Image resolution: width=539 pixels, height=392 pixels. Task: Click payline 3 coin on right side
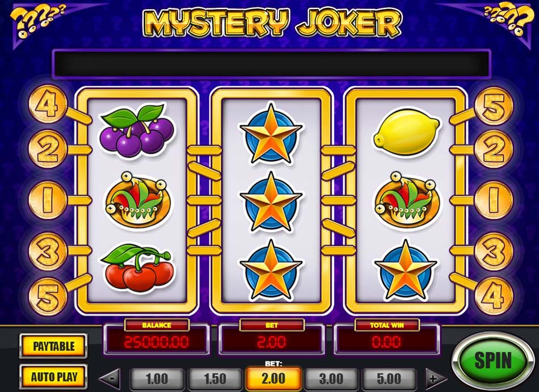pyautogui.click(x=494, y=251)
